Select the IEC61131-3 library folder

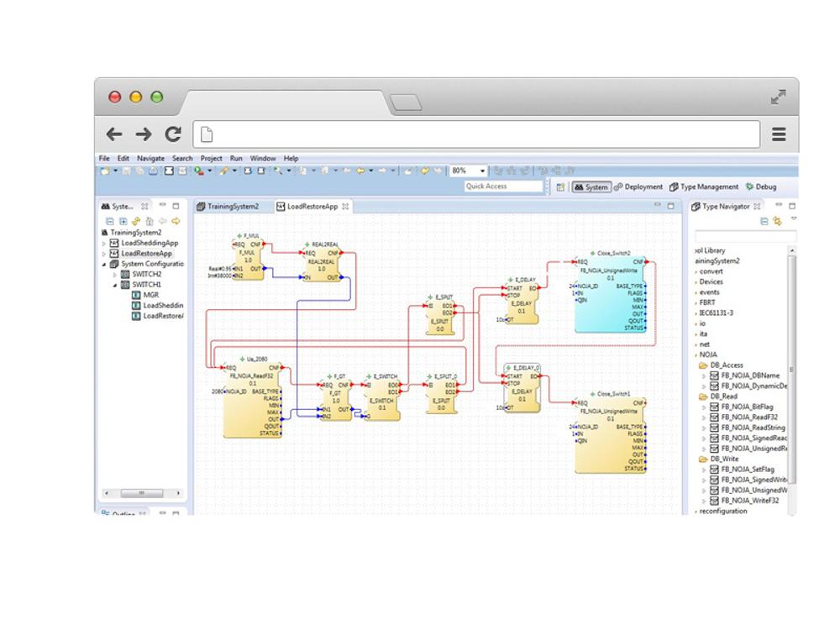click(x=717, y=312)
